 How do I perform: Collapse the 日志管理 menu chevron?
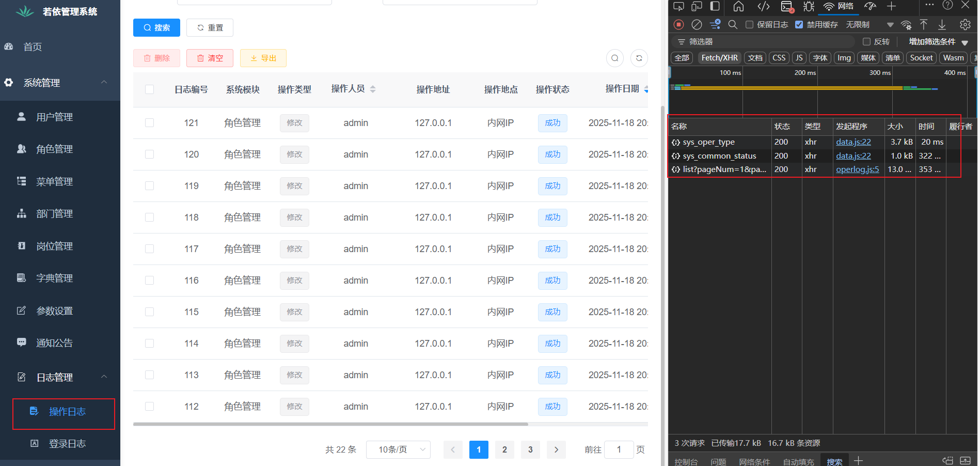tap(104, 377)
